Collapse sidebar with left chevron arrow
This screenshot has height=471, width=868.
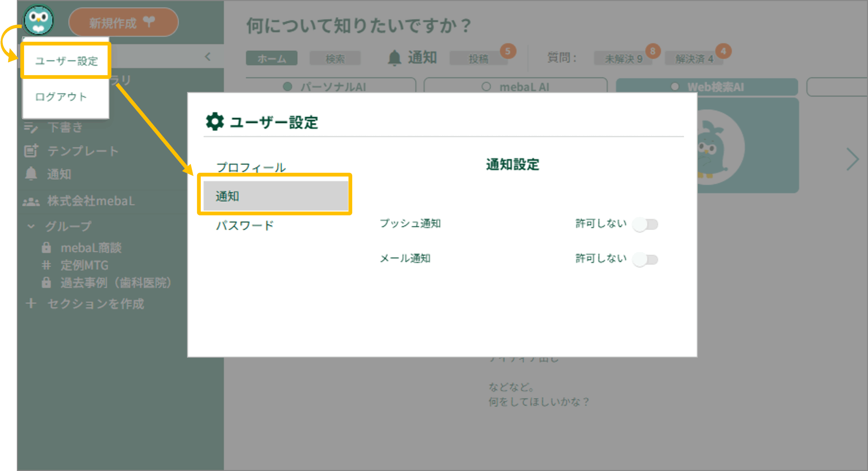tap(208, 57)
